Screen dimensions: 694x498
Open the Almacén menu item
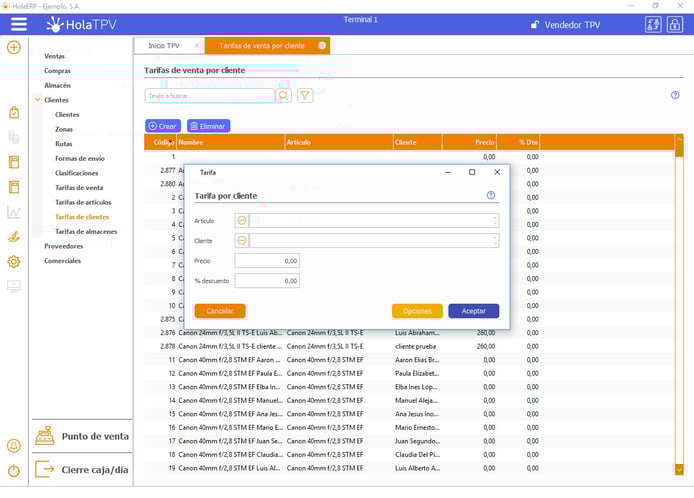57,85
